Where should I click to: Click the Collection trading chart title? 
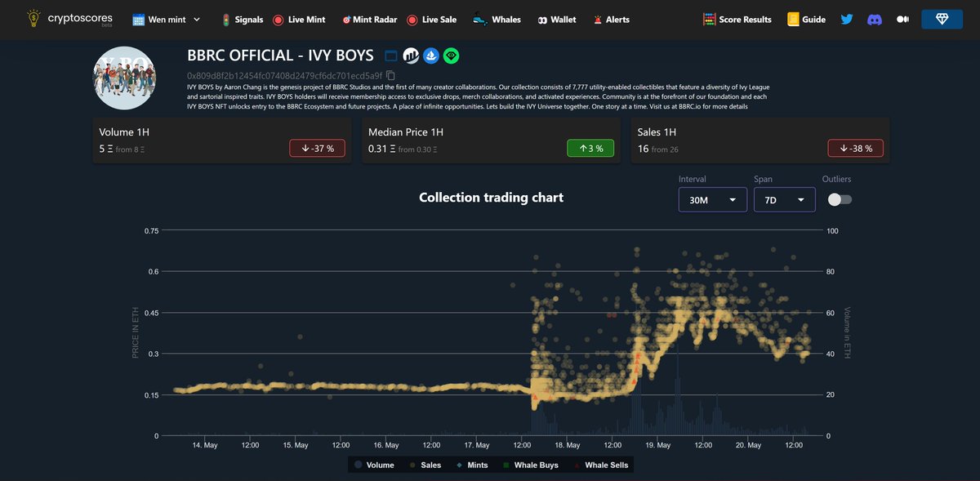tap(491, 197)
